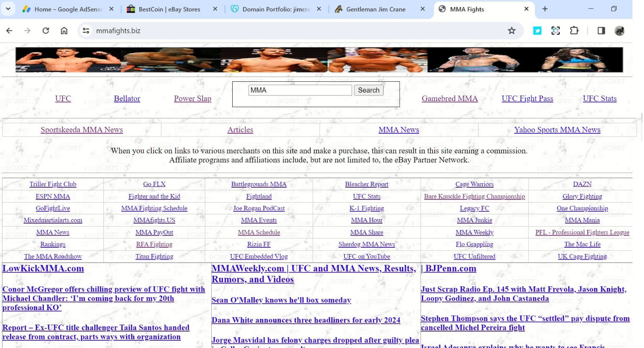Open the screenshot capture extension
Viewport: 644px width, 348px height.
pyautogui.click(x=555, y=31)
